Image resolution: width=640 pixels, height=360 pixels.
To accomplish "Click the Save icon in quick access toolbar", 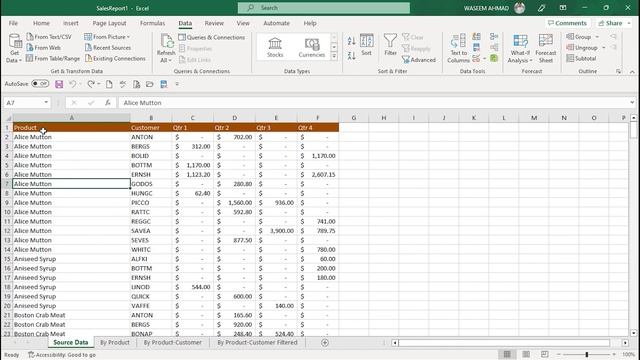I will 59,84.
